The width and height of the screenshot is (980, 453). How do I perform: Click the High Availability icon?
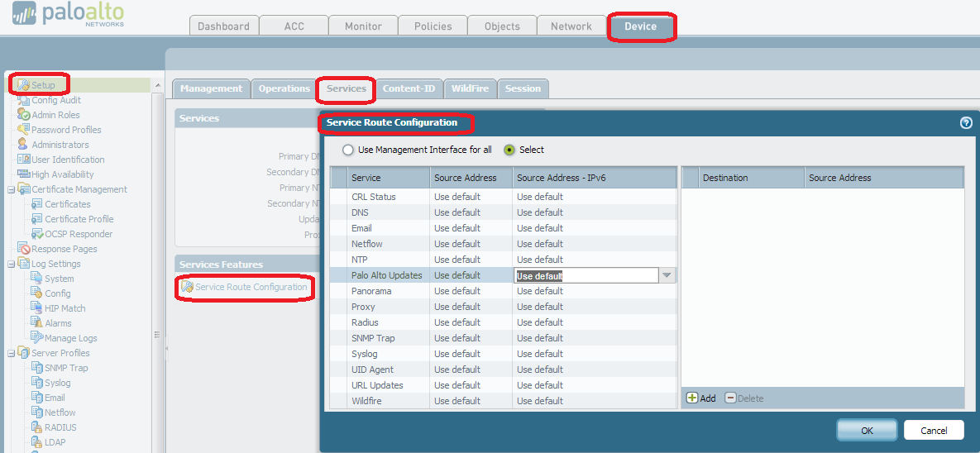click(24, 174)
